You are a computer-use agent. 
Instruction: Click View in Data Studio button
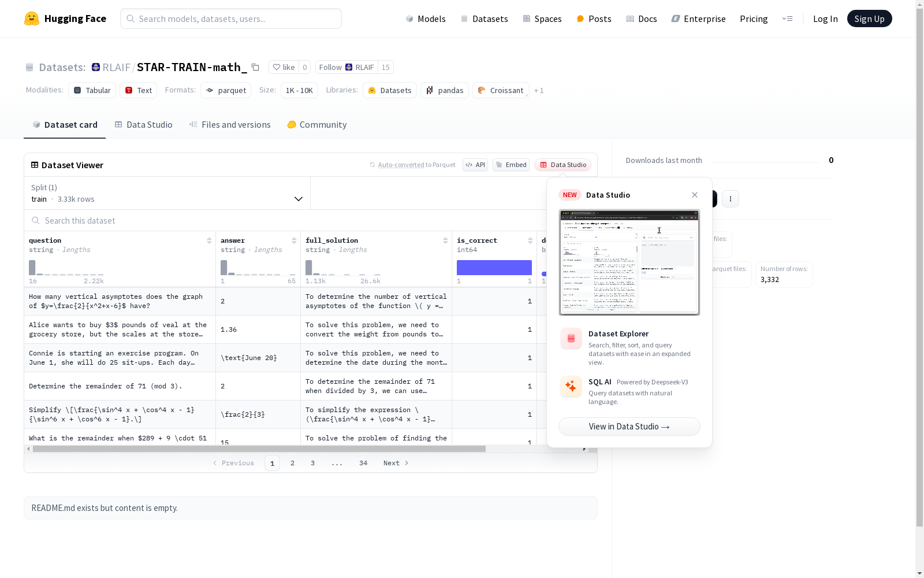(x=629, y=427)
